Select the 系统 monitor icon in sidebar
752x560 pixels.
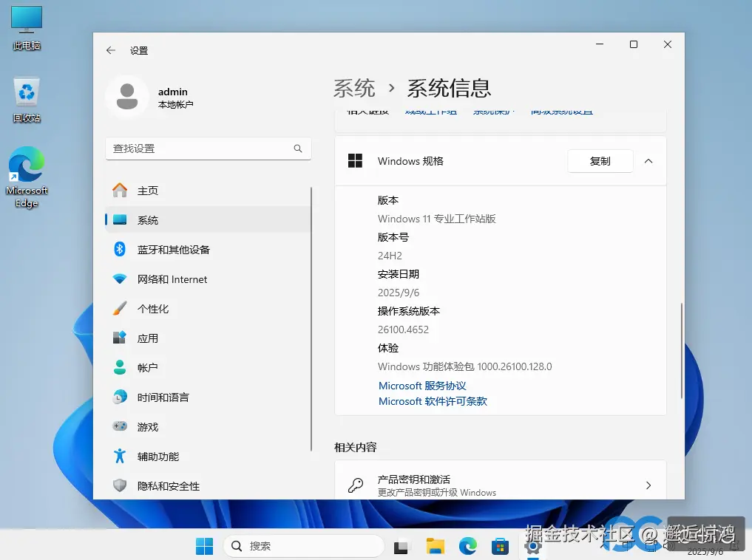pos(120,220)
